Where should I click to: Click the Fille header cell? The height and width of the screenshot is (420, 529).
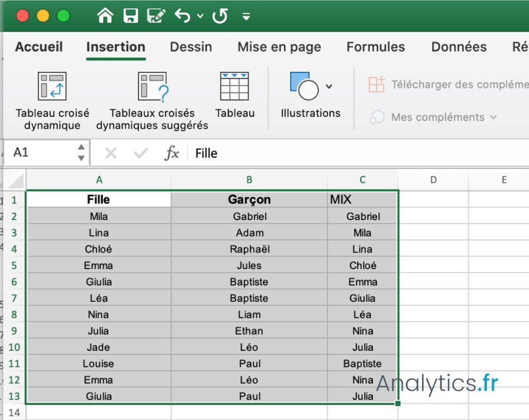[x=99, y=200]
